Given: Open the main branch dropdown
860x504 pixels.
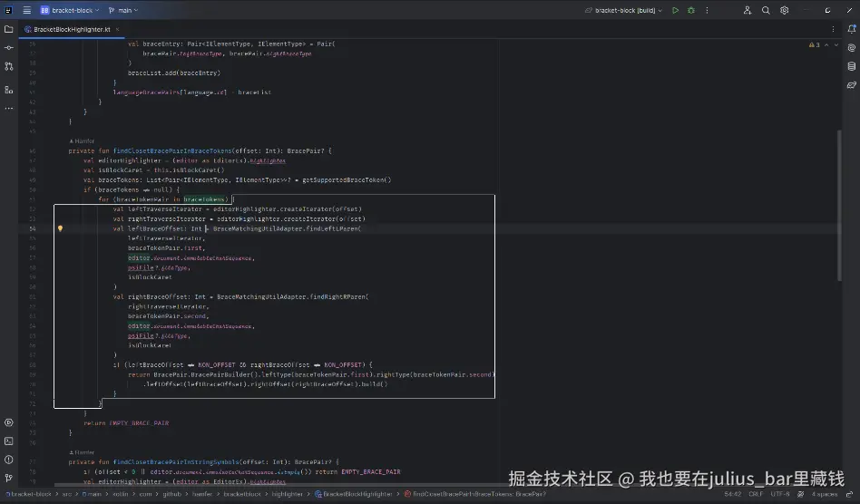Looking at the screenshot, I should (123, 10).
